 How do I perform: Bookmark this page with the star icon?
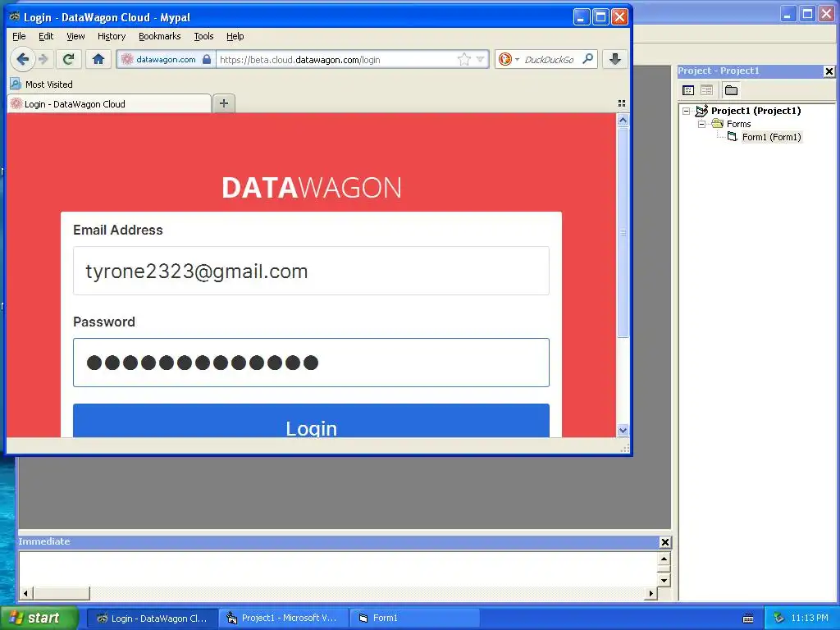click(464, 59)
